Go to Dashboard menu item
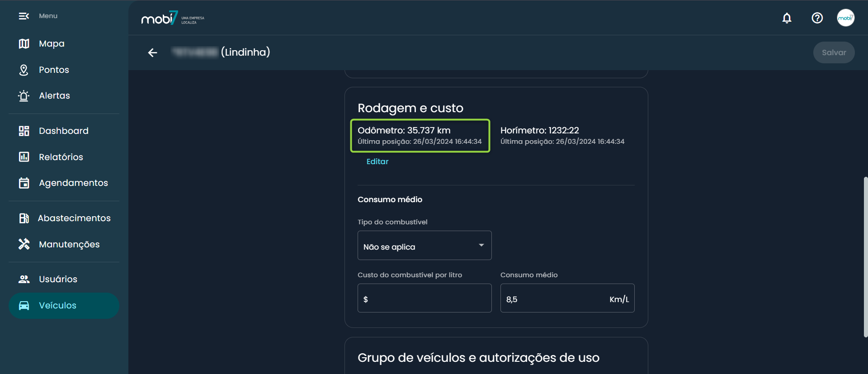 (63, 131)
